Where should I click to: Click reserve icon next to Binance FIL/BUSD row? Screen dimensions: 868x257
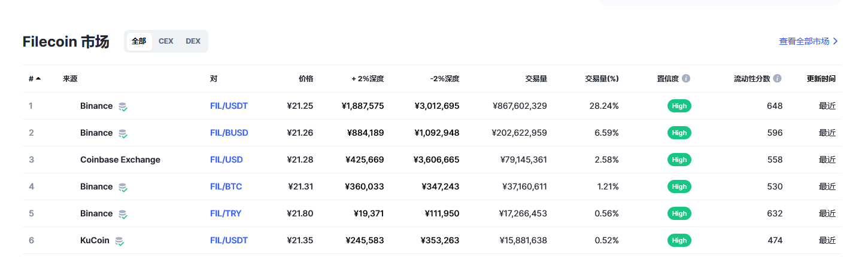tap(123, 133)
